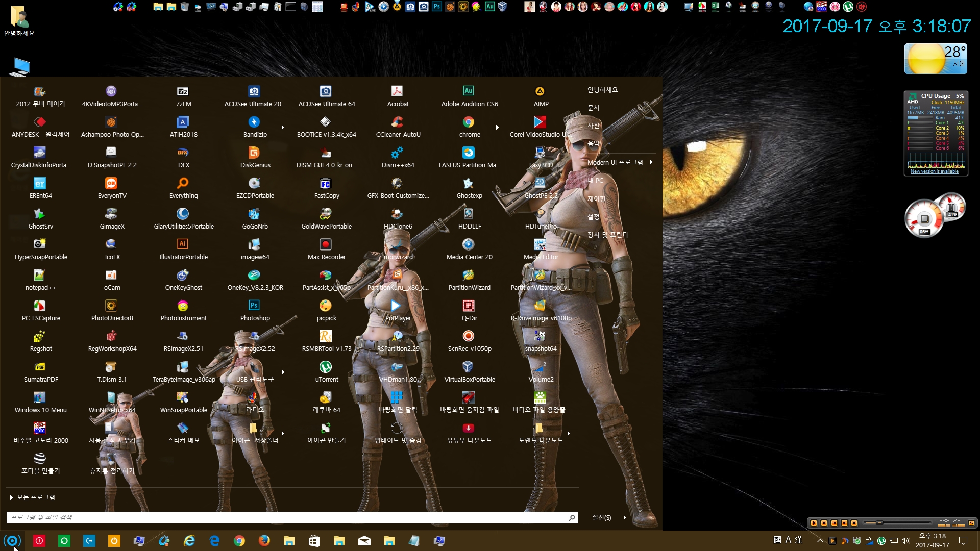Open picpick capture tool
The width and height of the screenshot is (980, 551).
coord(326,311)
